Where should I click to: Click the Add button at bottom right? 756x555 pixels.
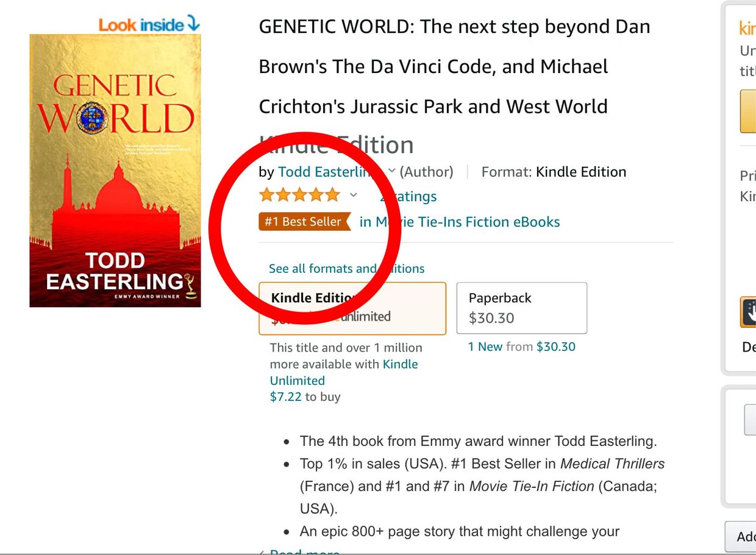[742, 537]
